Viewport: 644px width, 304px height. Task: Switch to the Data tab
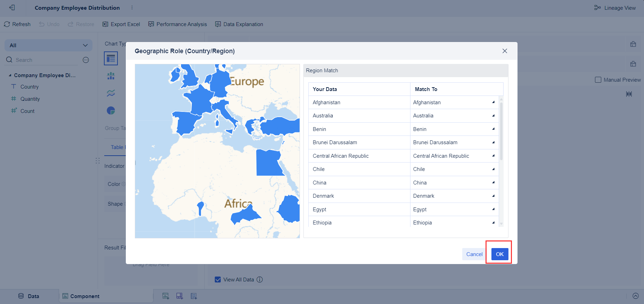point(29,296)
